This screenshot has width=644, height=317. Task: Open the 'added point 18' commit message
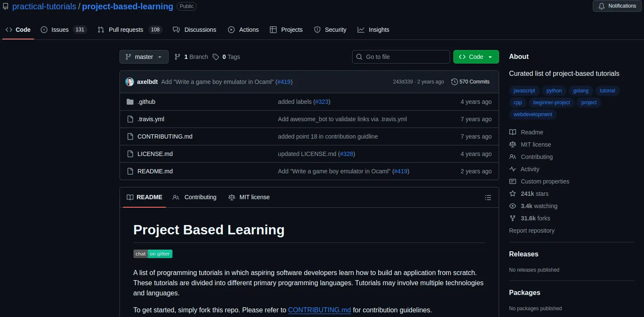328,136
